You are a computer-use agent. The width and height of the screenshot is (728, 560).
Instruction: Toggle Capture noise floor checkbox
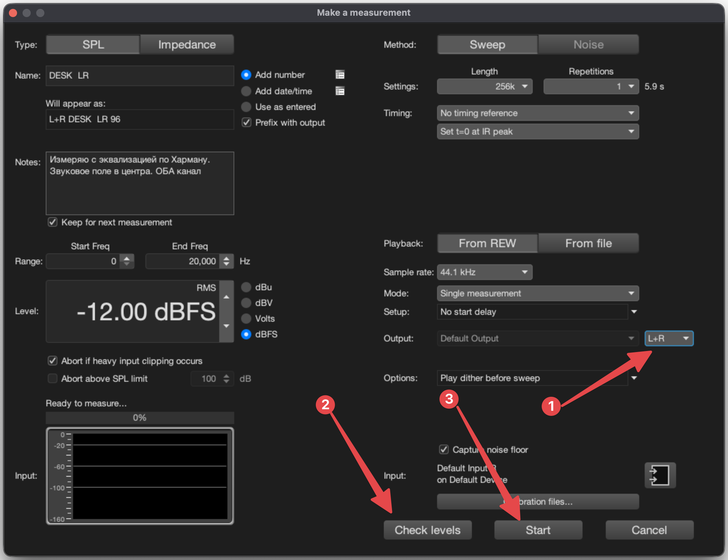(x=444, y=450)
